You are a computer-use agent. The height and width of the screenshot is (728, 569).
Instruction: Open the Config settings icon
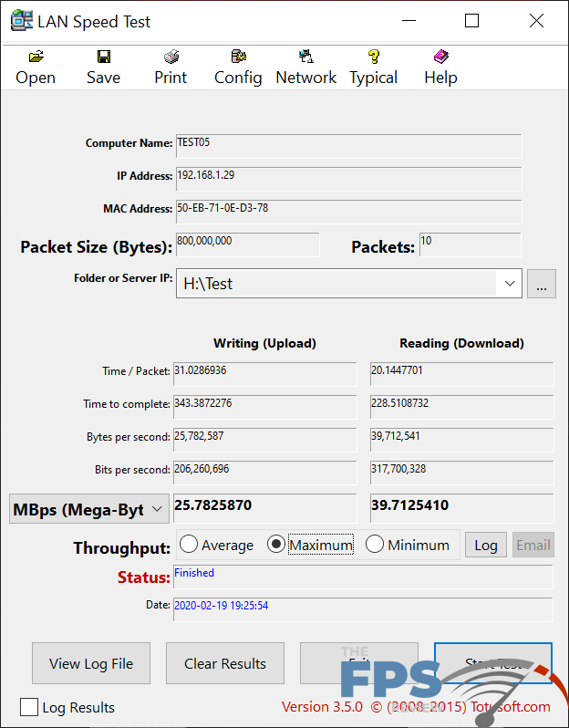tap(239, 57)
